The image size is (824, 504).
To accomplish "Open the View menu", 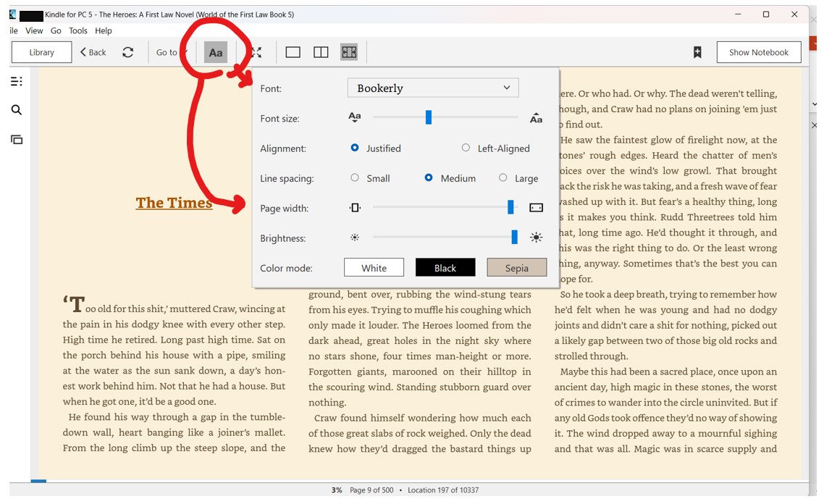I will point(34,30).
